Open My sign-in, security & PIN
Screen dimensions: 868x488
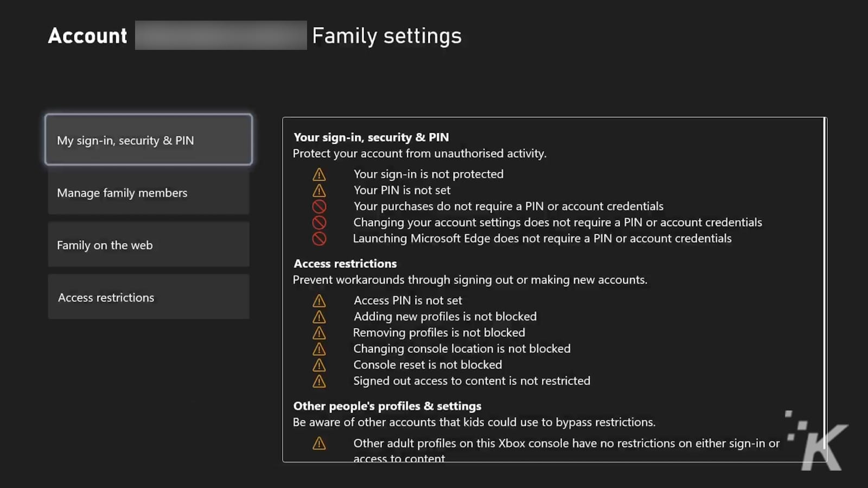point(149,140)
